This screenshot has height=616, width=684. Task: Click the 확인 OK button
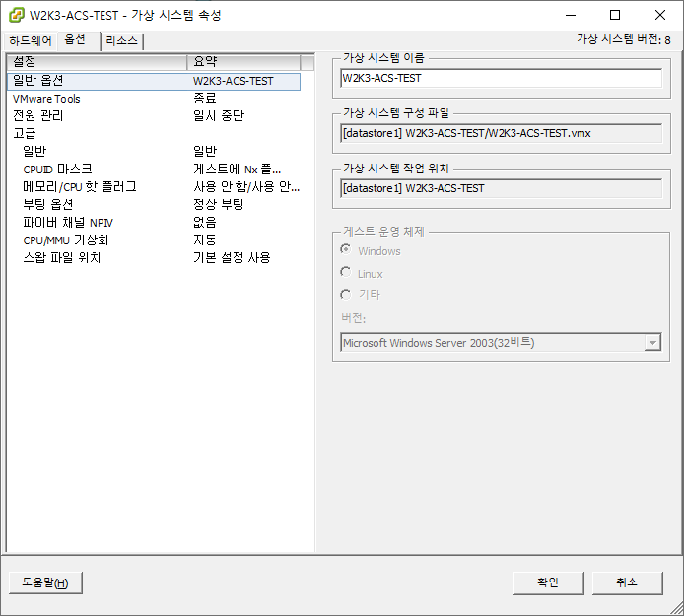tap(548, 582)
